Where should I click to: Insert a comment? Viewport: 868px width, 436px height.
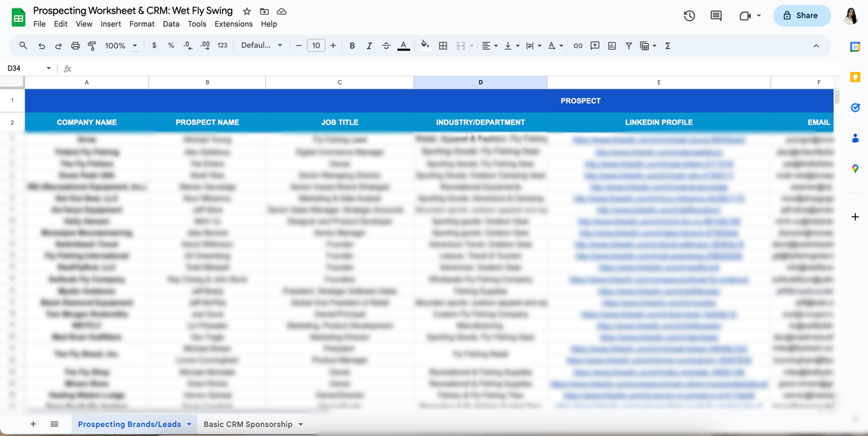595,46
